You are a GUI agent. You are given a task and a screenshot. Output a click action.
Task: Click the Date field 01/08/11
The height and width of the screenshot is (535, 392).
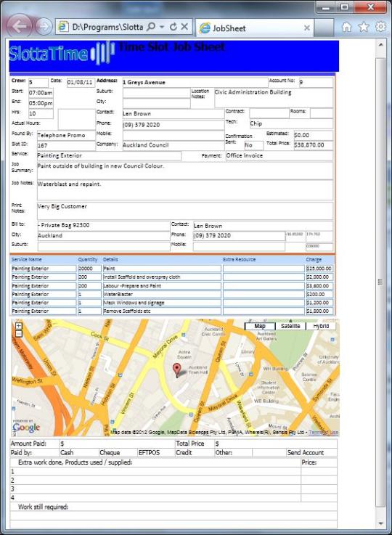point(81,83)
